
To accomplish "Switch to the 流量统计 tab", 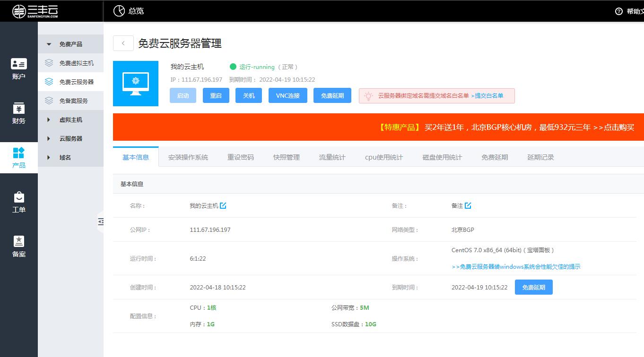I will 332,157.
